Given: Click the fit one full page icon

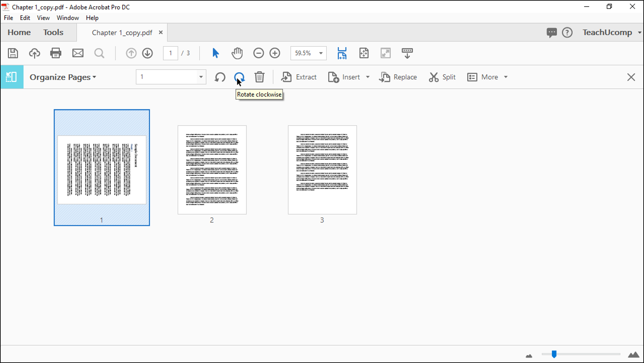Looking at the screenshot, I should 364,53.
